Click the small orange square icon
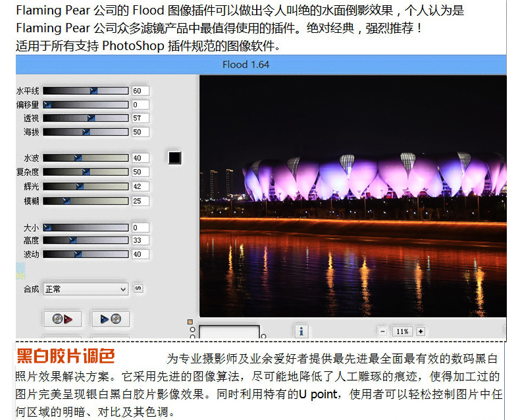 click(190, 321)
